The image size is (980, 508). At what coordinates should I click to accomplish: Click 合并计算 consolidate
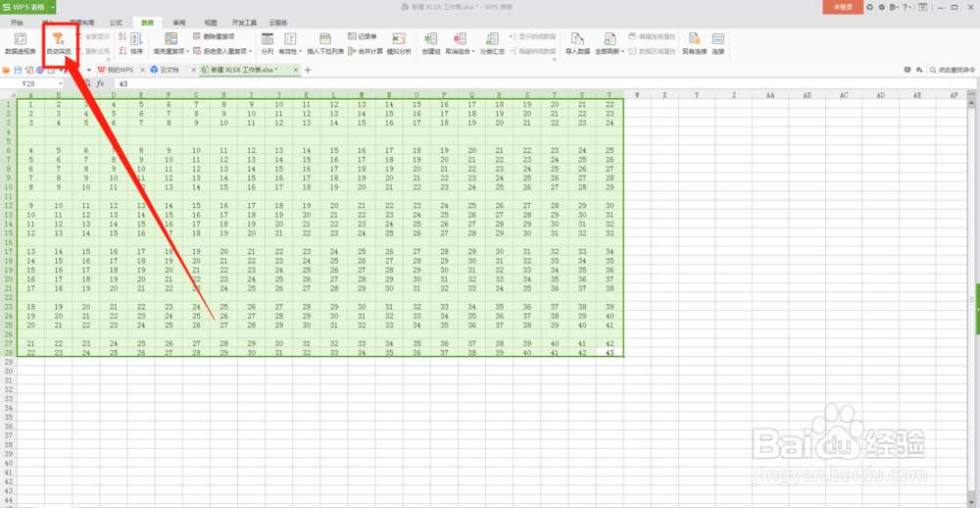click(366, 51)
